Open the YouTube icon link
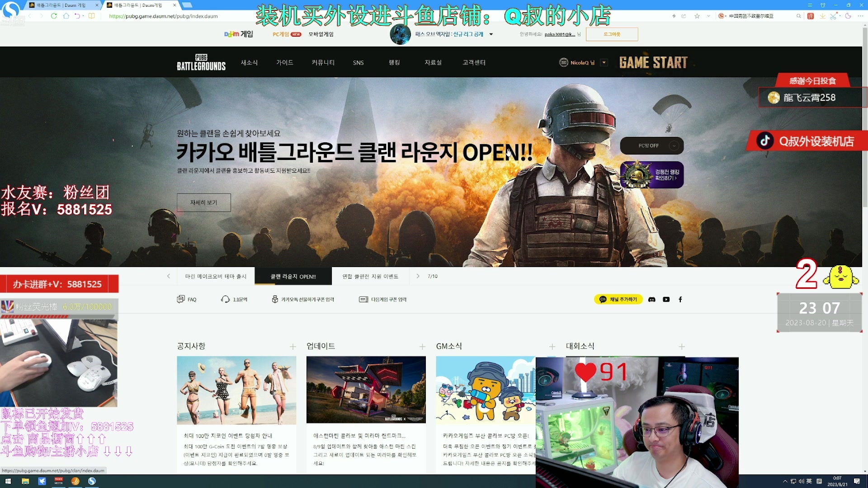Screen dimensions: 868x488 [x=666, y=300]
